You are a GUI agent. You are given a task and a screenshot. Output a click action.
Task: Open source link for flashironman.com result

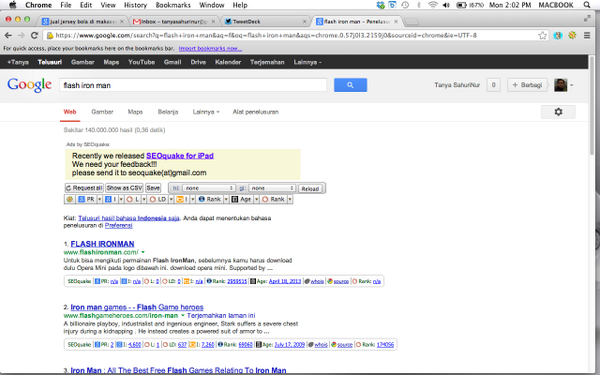[338, 281]
